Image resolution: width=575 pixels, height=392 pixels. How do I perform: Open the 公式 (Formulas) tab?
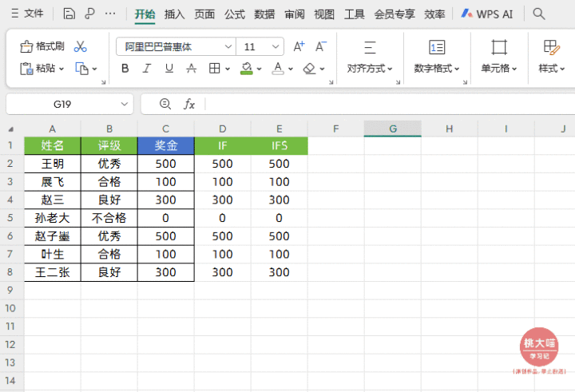(235, 14)
